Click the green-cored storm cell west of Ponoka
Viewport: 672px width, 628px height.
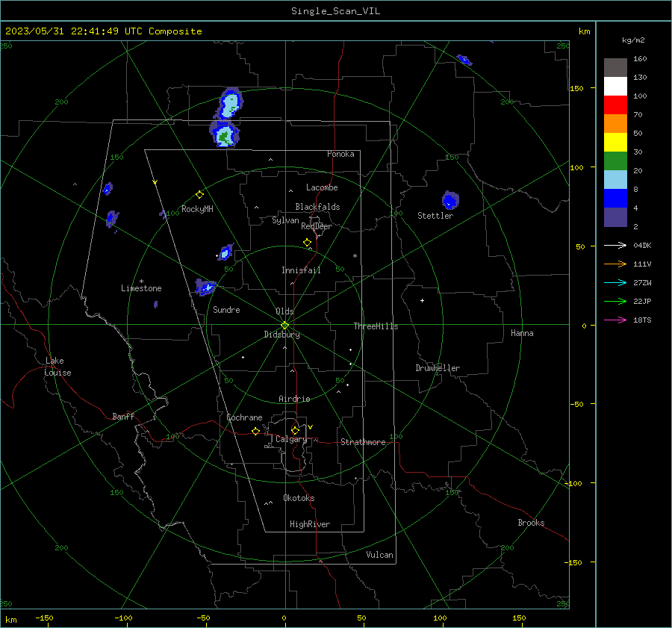point(224,134)
